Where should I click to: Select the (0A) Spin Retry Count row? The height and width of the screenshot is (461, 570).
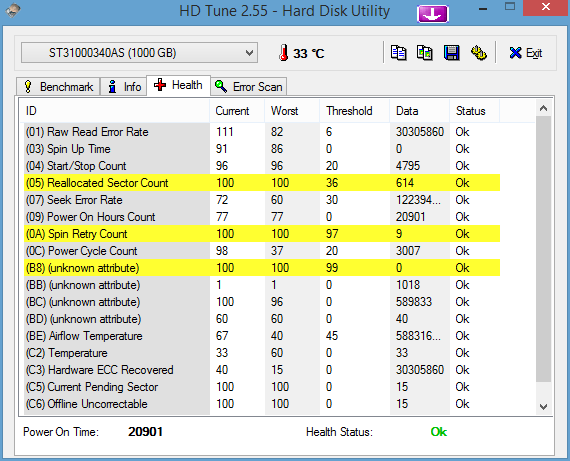point(262,234)
